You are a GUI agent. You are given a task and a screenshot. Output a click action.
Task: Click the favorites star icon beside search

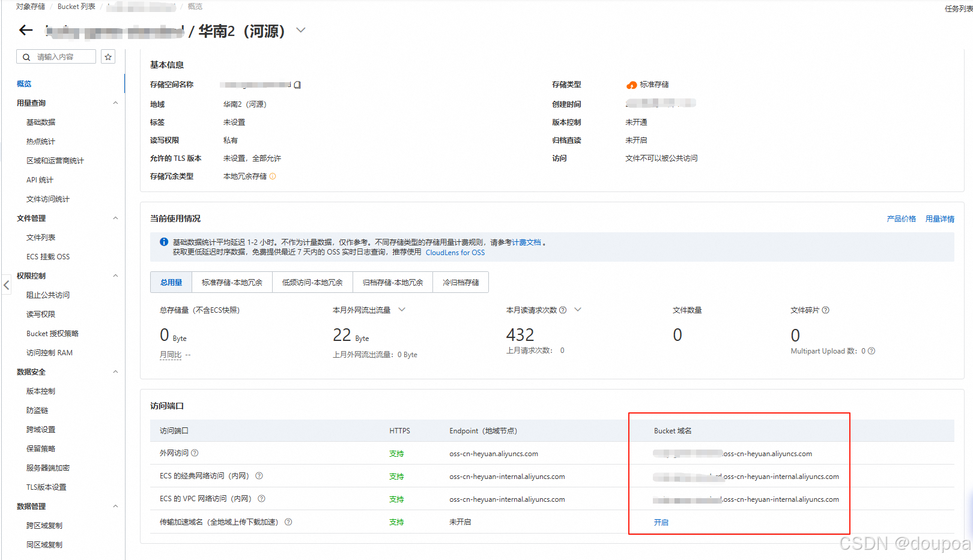(x=108, y=57)
